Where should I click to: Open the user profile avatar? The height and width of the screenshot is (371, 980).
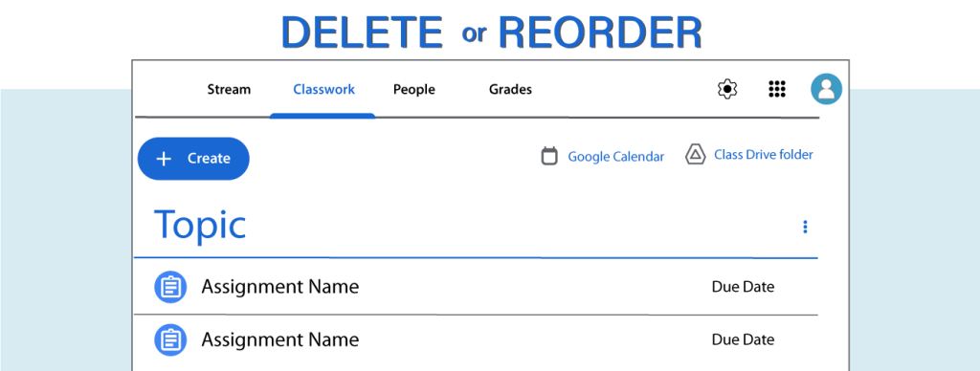[826, 89]
